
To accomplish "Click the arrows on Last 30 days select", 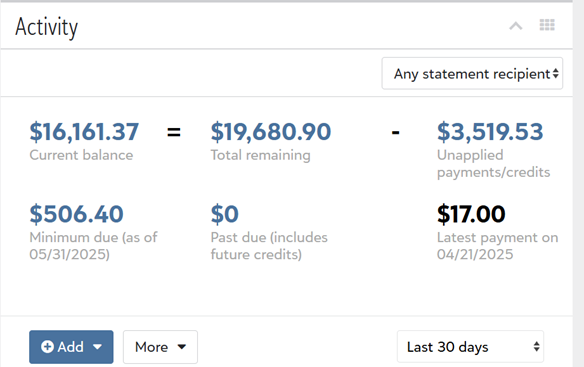I will click(x=536, y=347).
